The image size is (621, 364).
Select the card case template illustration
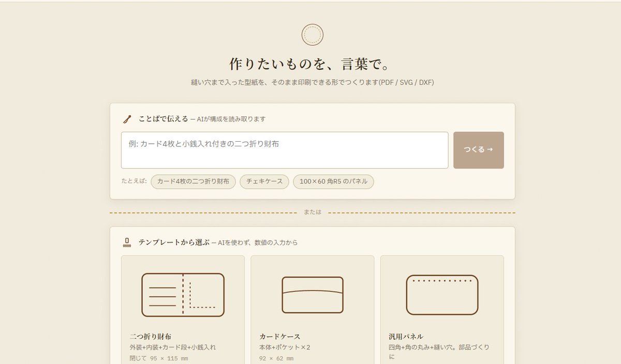point(313,295)
